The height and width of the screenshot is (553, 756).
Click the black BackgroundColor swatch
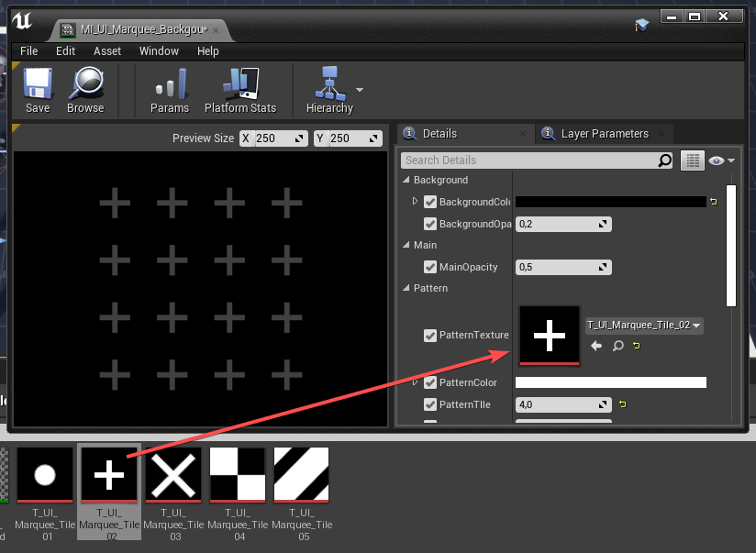coord(611,202)
